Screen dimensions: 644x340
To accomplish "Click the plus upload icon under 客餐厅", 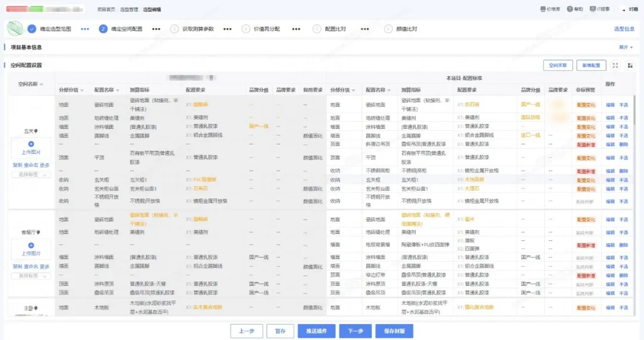I will pos(31,245).
